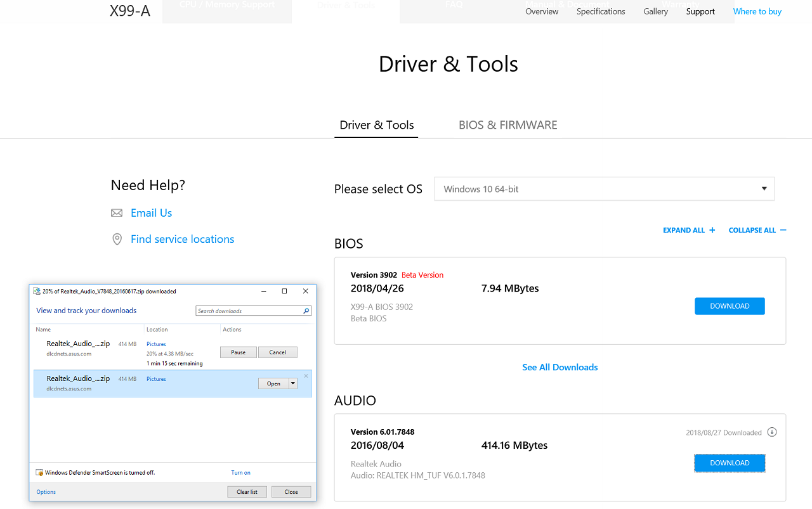The image size is (812, 509).
Task: Expand the Open button dropdown arrow
Action: [x=293, y=383]
